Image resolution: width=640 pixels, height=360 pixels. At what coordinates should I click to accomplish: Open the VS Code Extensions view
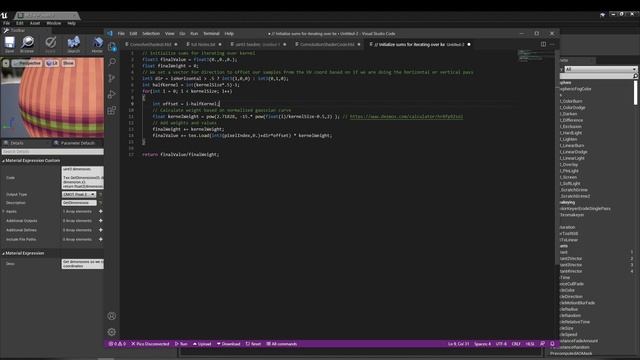[x=112, y=110]
